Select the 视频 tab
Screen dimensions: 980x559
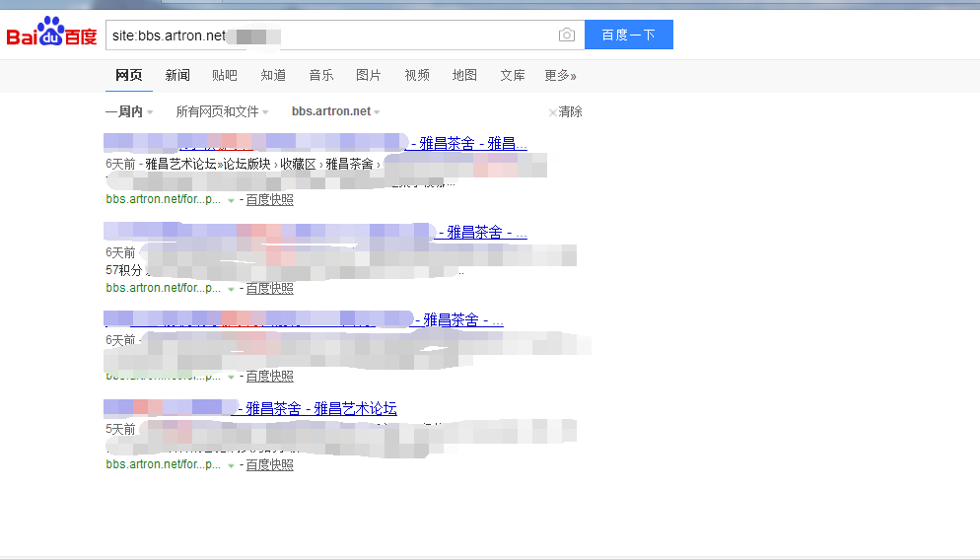[417, 76]
